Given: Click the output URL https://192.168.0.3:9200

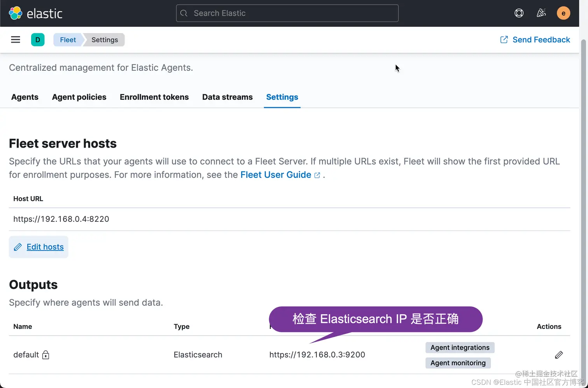Looking at the screenshot, I should click(x=317, y=355).
